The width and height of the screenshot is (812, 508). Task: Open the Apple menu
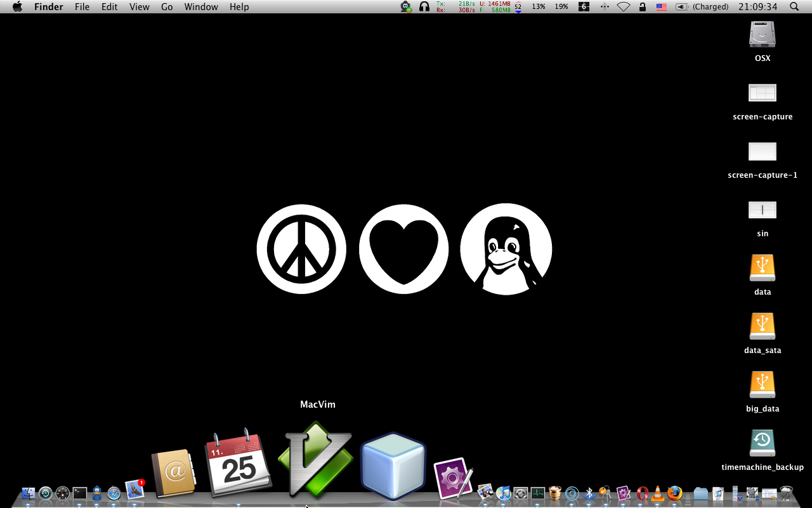[x=17, y=7]
